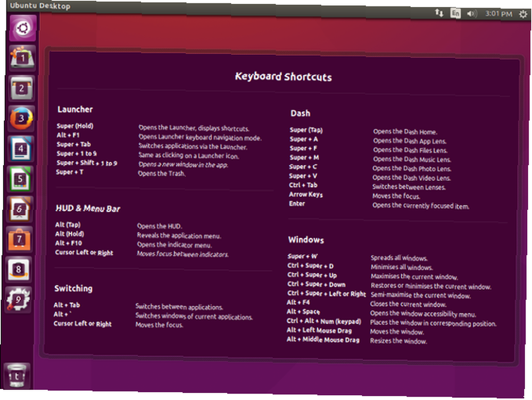Viewport: 532px width, 400px height.
Task: Click the Super + M shortcut text
Action: pos(304,157)
